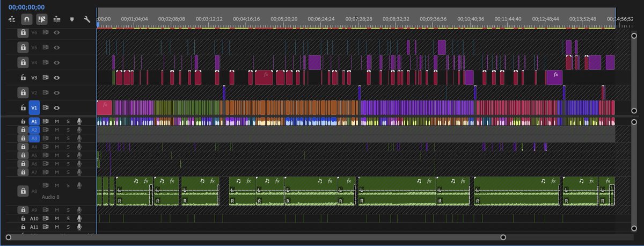644x246 pixels.
Task: Toggle sync lock on track V3
Action: [46, 77]
